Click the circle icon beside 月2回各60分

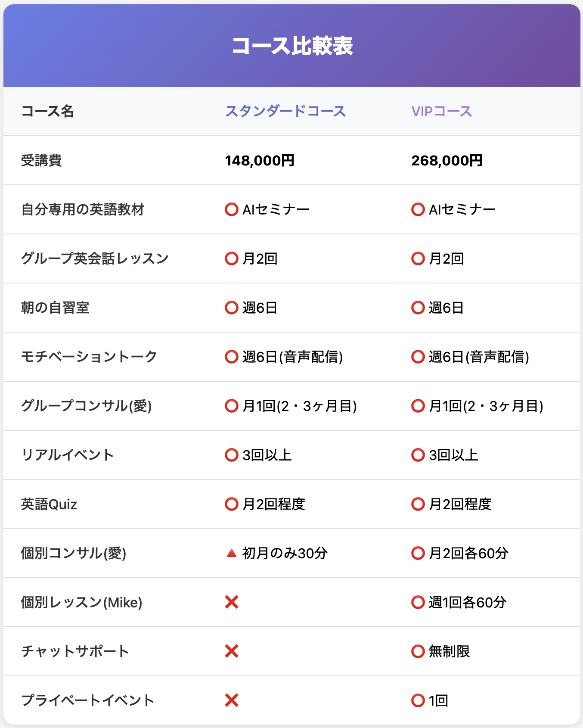pos(418,553)
